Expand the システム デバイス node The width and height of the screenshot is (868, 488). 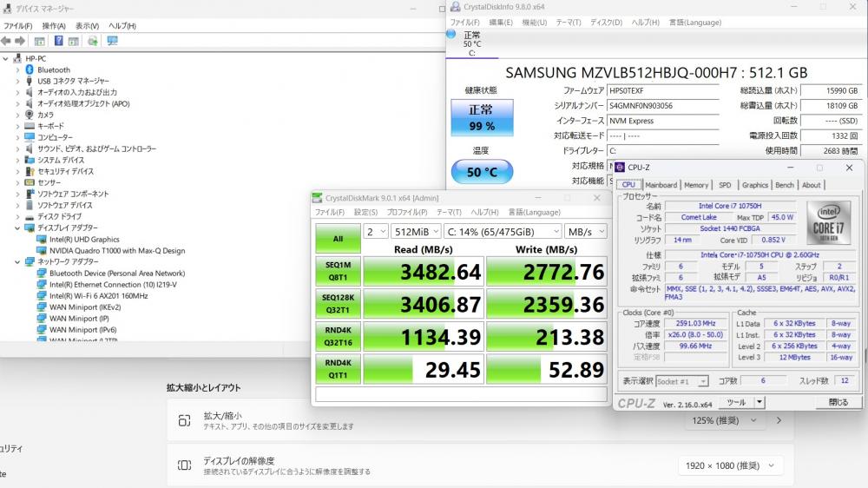(17, 160)
